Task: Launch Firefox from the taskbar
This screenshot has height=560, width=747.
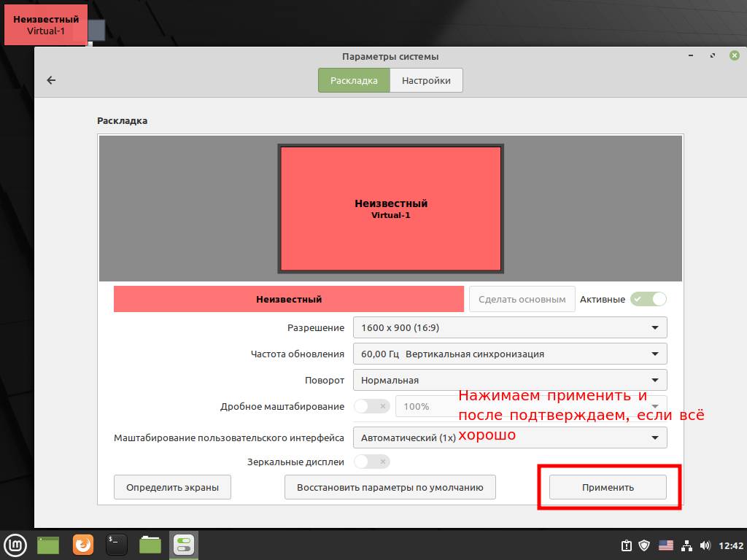Action: click(x=83, y=544)
